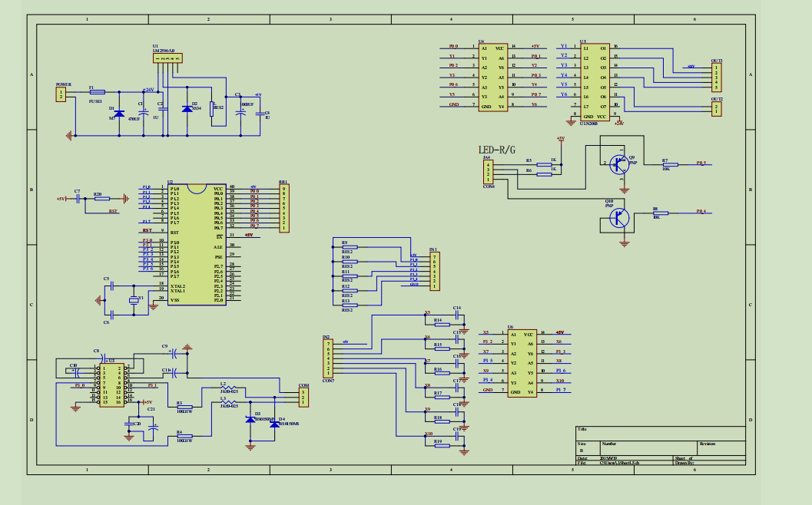
Task: Select the IN2 seven-pin connector
Action: tap(328, 358)
